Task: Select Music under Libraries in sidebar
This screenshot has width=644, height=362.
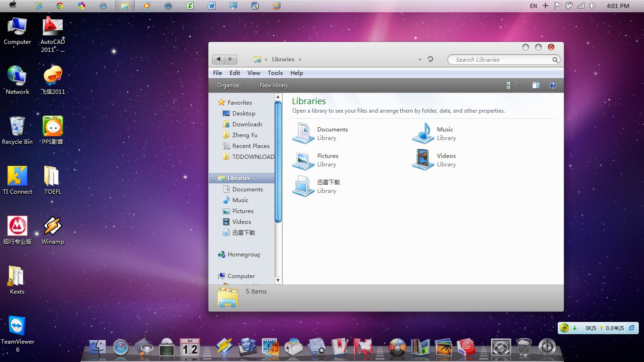Action: (x=235, y=200)
